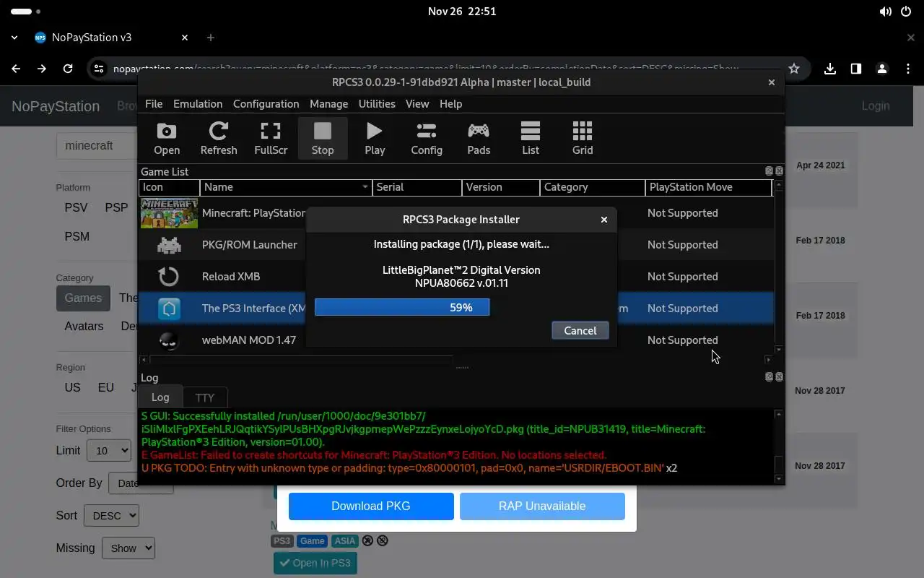Open the Missing Show dropdown

(x=128, y=548)
